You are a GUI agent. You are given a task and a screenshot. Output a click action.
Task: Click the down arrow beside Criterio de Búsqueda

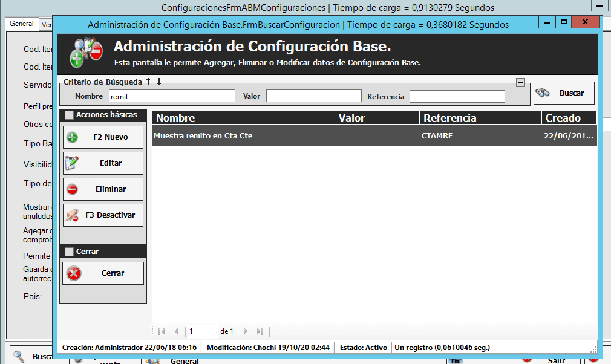point(158,82)
